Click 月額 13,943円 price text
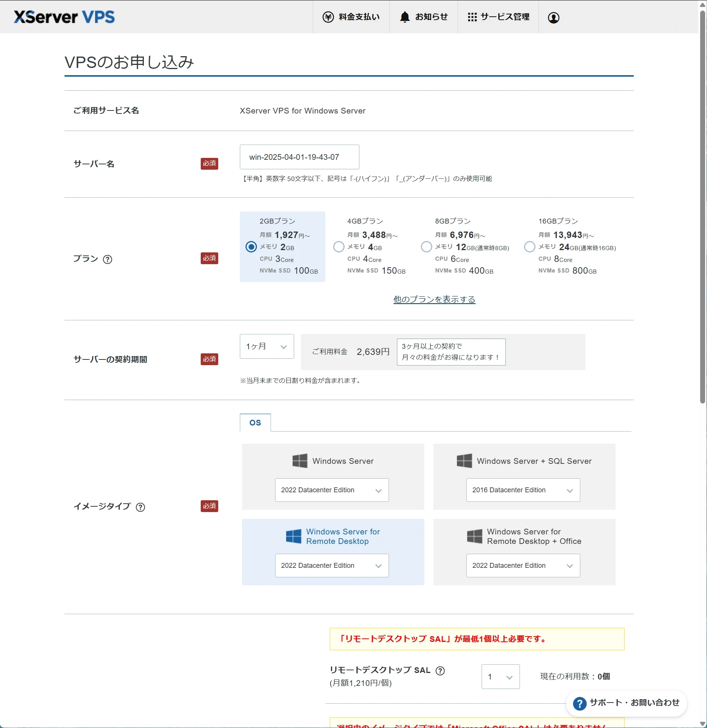Image resolution: width=707 pixels, height=728 pixels. pos(566,235)
